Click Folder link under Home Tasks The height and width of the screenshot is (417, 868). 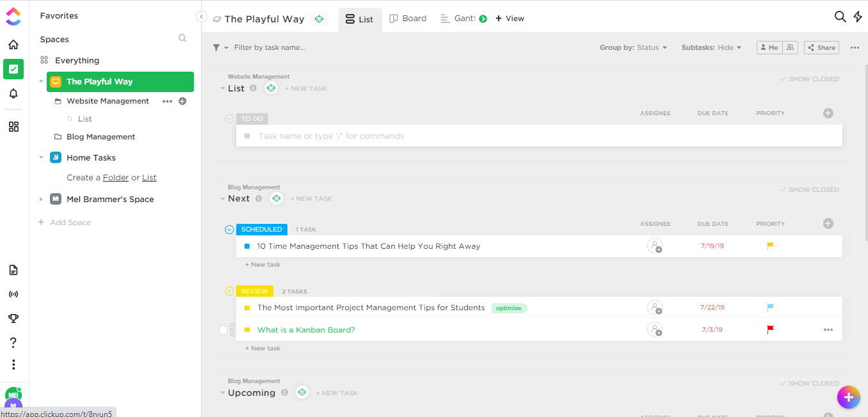[x=116, y=178]
